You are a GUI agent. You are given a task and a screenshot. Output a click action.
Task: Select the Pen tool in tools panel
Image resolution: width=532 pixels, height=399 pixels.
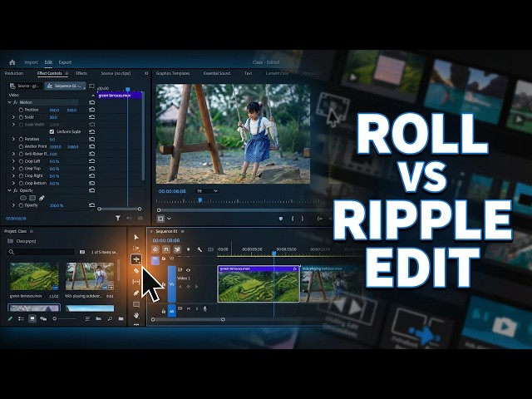pos(136,293)
